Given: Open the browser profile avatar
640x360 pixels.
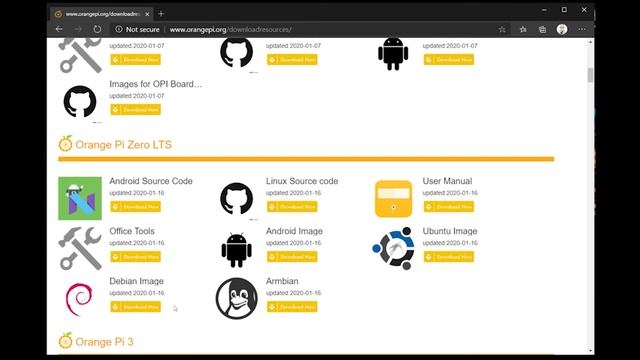Looking at the screenshot, I should (562, 29).
